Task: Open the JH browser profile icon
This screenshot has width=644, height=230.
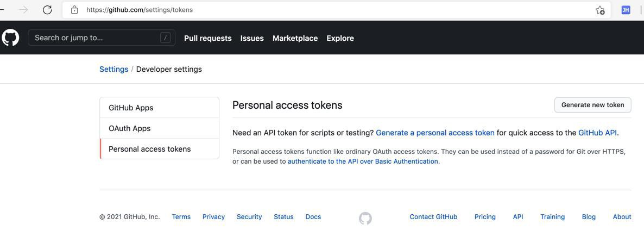Action: pyautogui.click(x=626, y=10)
